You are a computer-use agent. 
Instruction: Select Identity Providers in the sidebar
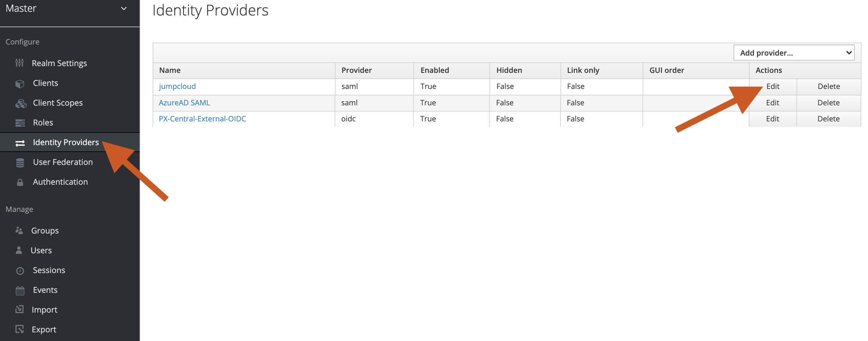[x=66, y=142]
